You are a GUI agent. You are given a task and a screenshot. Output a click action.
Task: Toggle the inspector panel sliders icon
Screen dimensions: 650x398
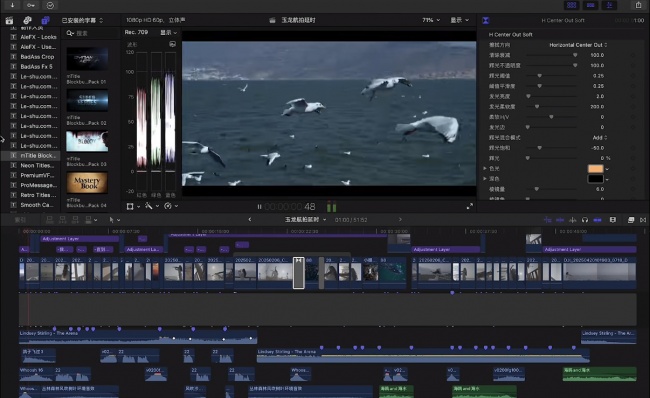(x=610, y=5)
